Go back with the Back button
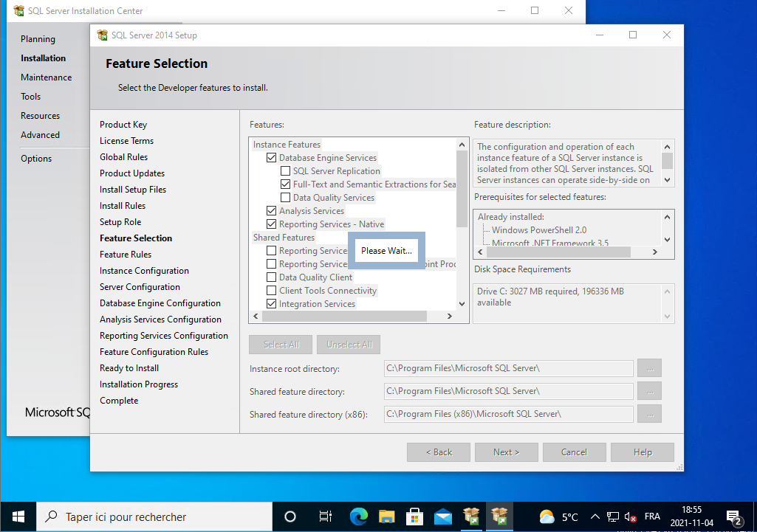This screenshot has height=532, width=757. [x=438, y=452]
